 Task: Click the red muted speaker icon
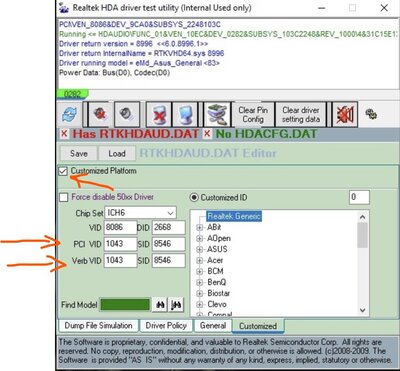pyautogui.click(x=345, y=115)
